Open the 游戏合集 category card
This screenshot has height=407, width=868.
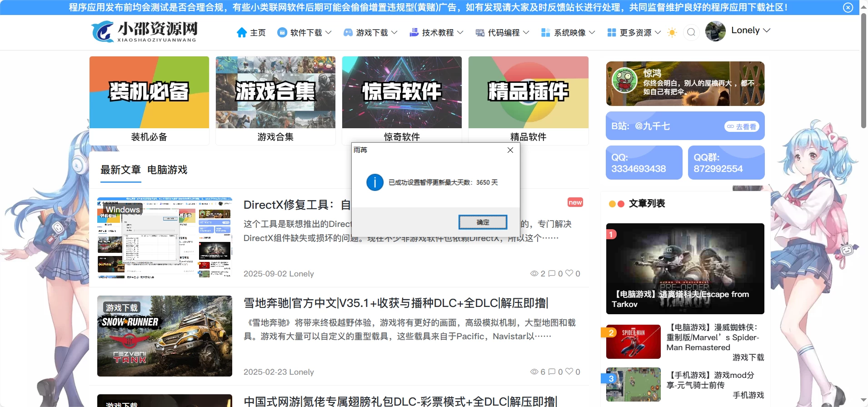click(x=275, y=100)
